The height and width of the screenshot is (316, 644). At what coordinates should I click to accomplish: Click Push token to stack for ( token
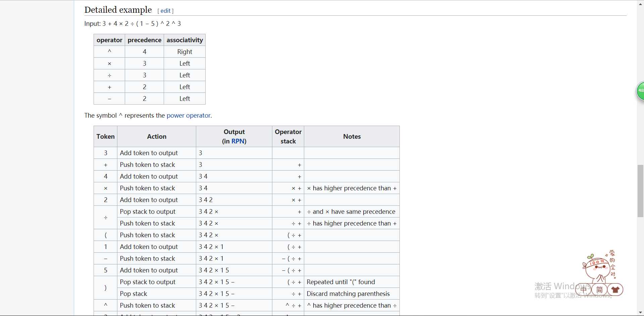(157, 235)
